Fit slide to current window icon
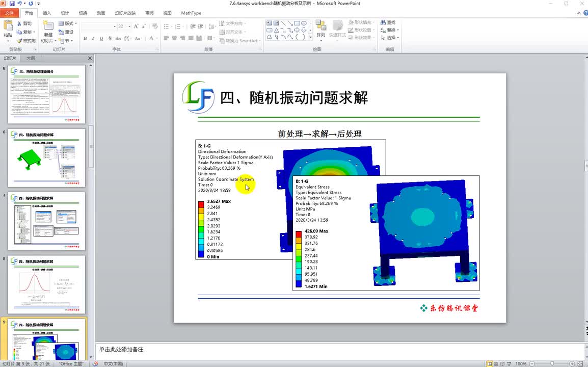This screenshot has height=367, width=588. point(580,363)
